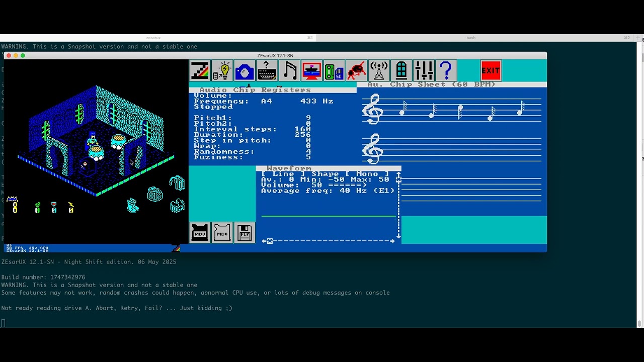This screenshot has width=644, height=362.
Task: Click the lower treble clef on sheet
Action: (373, 149)
